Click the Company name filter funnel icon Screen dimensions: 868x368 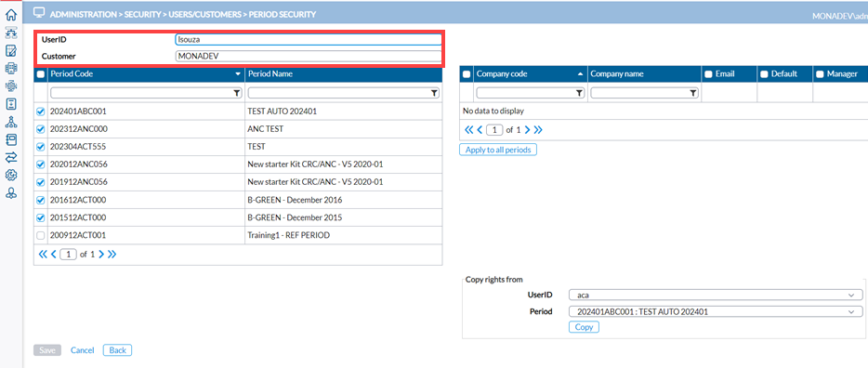tap(693, 93)
